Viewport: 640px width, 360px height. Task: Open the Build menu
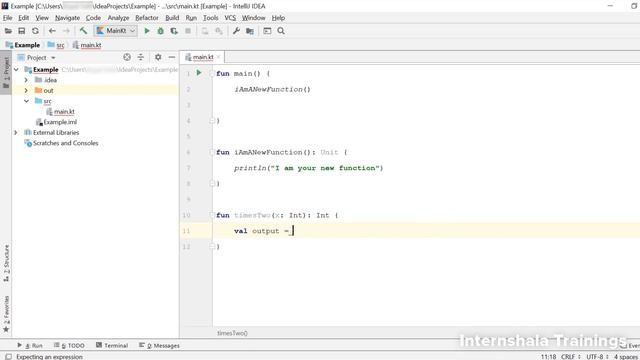(x=172, y=18)
